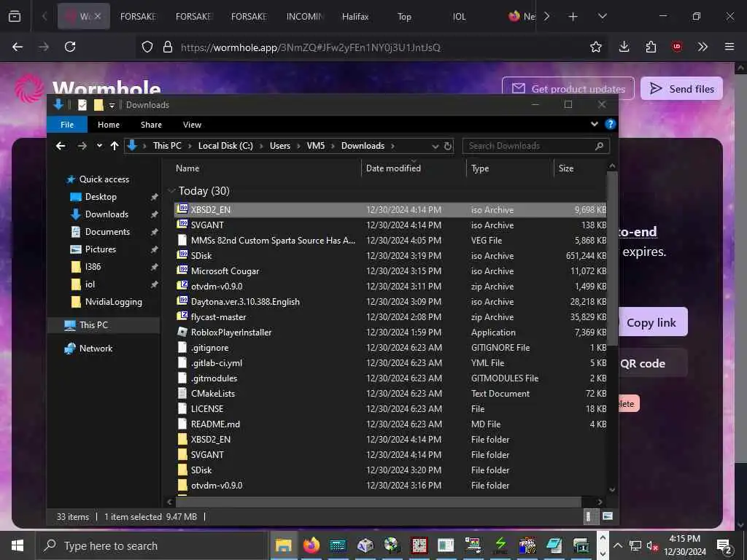Click the Firefox reload page icon
The width and height of the screenshot is (747, 560).
(x=70, y=47)
